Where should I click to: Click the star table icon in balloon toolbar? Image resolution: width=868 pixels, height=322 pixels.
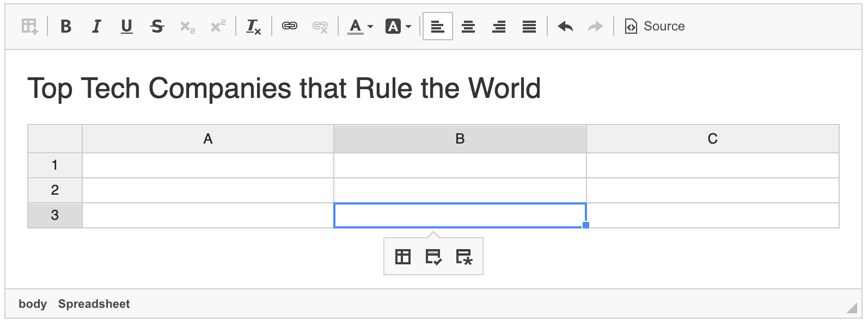click(464, 257)
